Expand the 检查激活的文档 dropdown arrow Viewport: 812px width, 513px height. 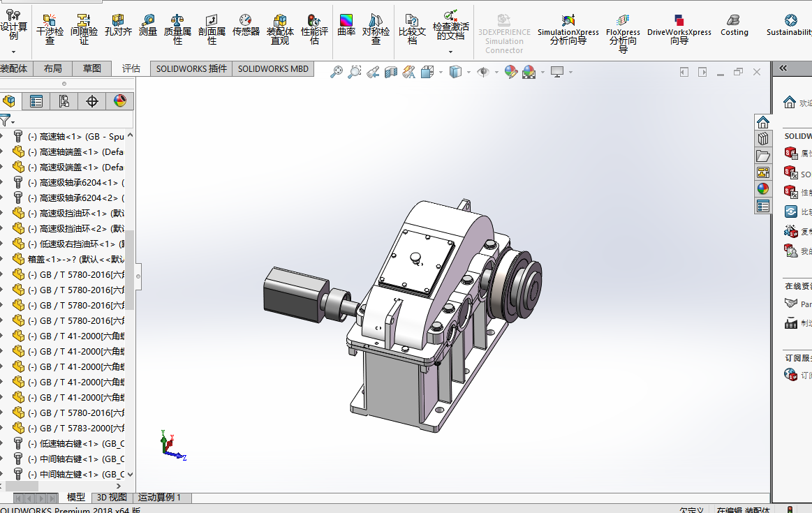[450, 52]
